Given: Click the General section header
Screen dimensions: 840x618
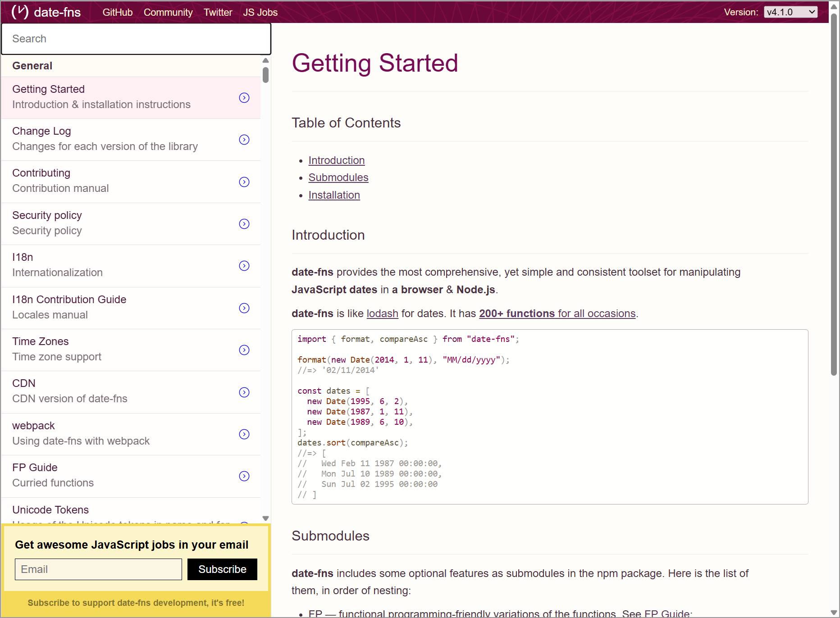Looking at the screenshot, I should (32, 66).
